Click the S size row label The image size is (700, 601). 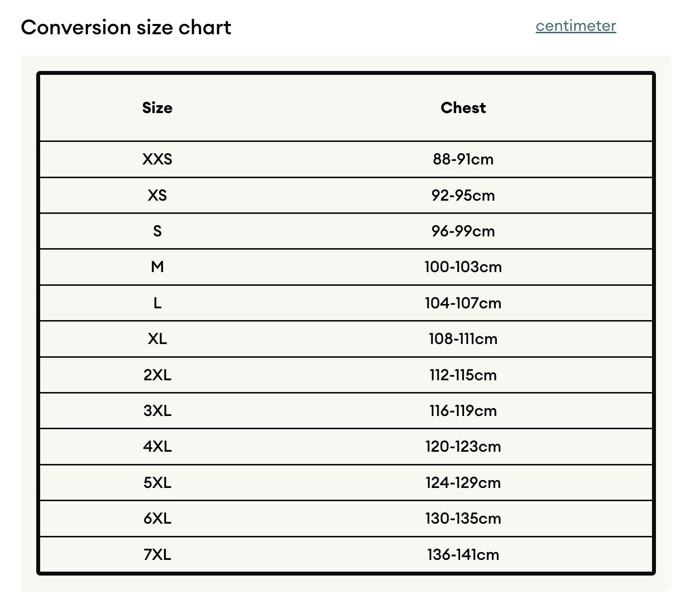157,231
